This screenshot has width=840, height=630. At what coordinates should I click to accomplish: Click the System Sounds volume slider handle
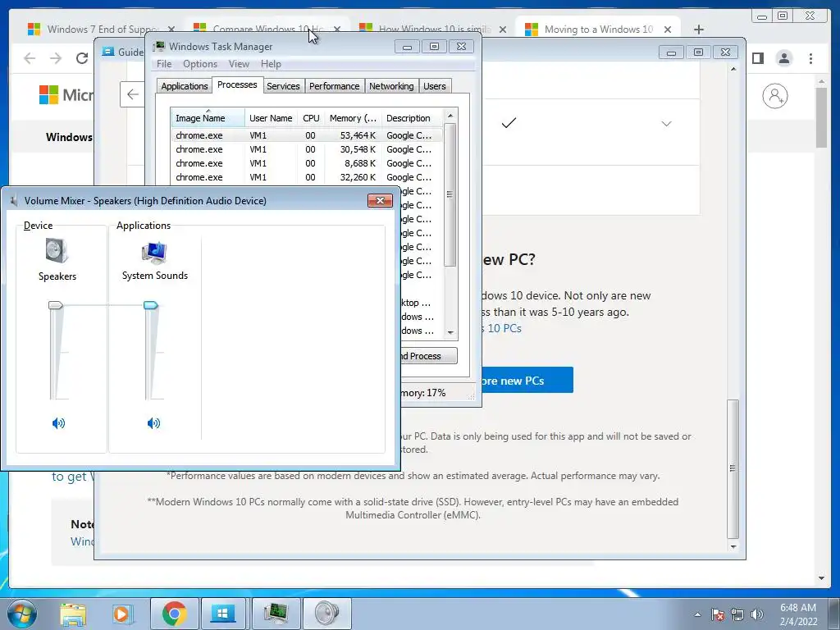(x=151, y=305)
